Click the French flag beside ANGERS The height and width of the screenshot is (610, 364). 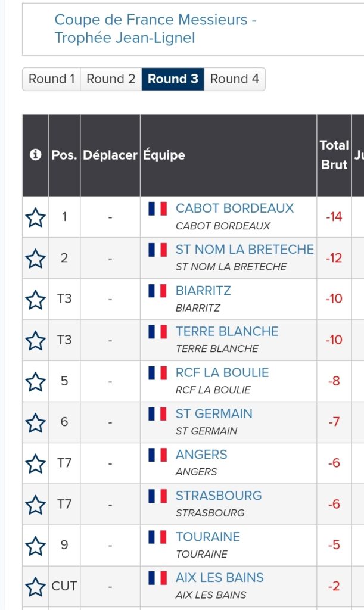pyautogui.click(x=157, y=455)
